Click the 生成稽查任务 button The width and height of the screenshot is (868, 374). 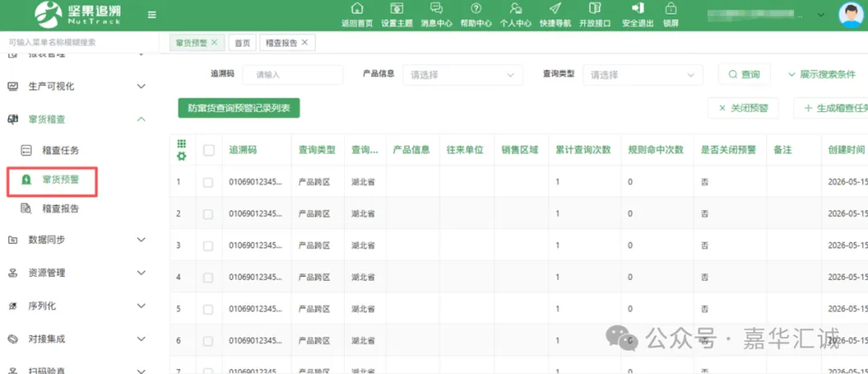coord(830,108)
